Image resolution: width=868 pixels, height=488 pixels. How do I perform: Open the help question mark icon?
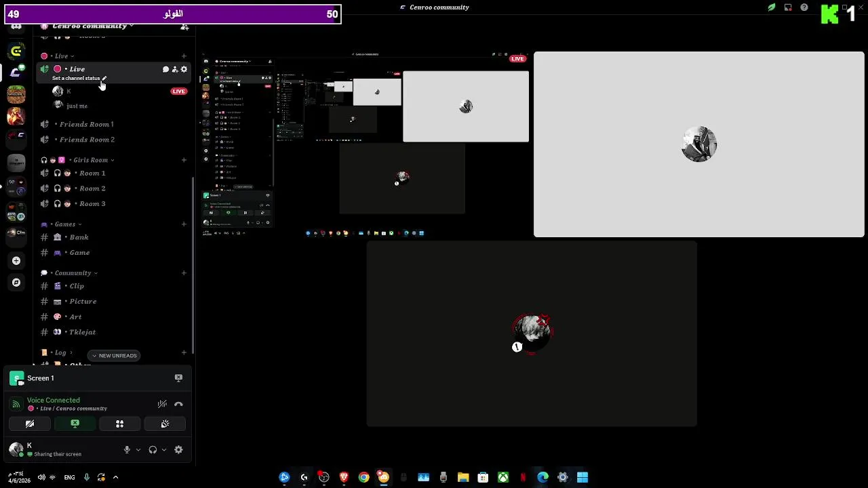point(804,7)
